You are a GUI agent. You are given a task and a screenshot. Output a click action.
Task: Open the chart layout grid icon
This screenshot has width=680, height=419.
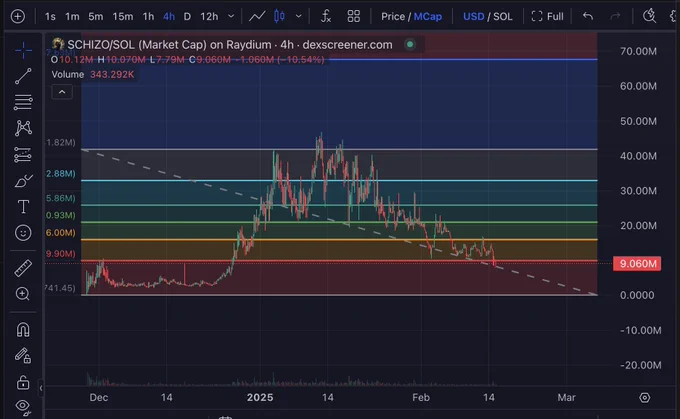pos(353,16)
